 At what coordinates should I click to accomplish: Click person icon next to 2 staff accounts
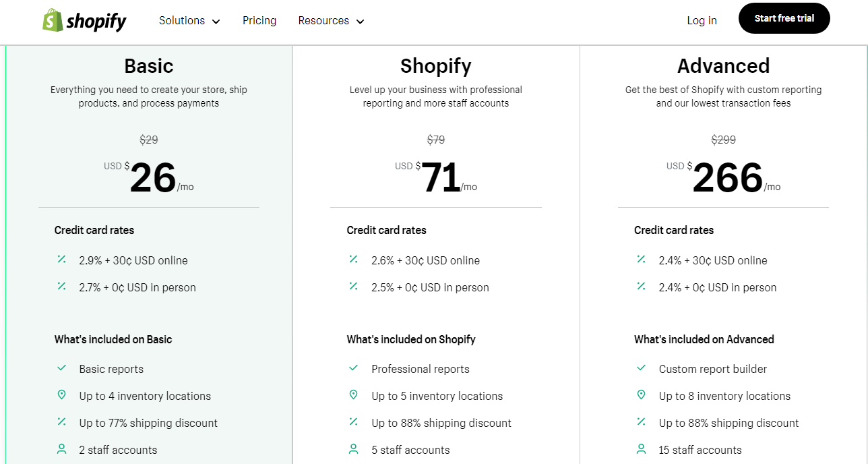tap(61, 449)
